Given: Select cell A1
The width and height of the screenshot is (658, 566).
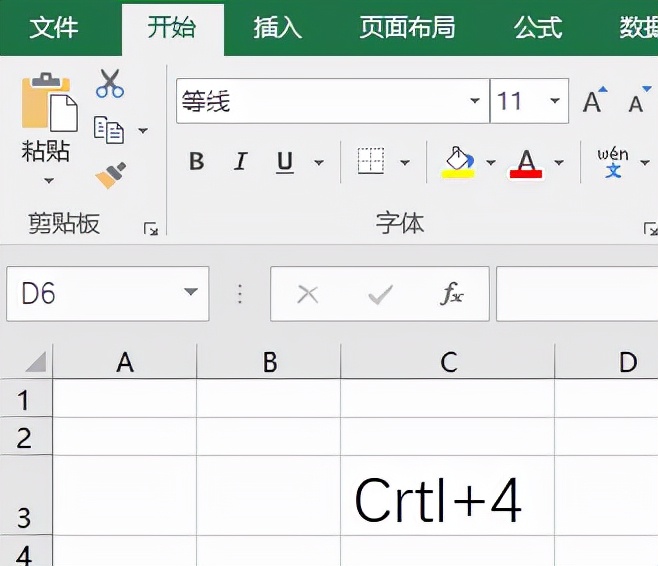Looking at the screenshot, I should [125, 398].
